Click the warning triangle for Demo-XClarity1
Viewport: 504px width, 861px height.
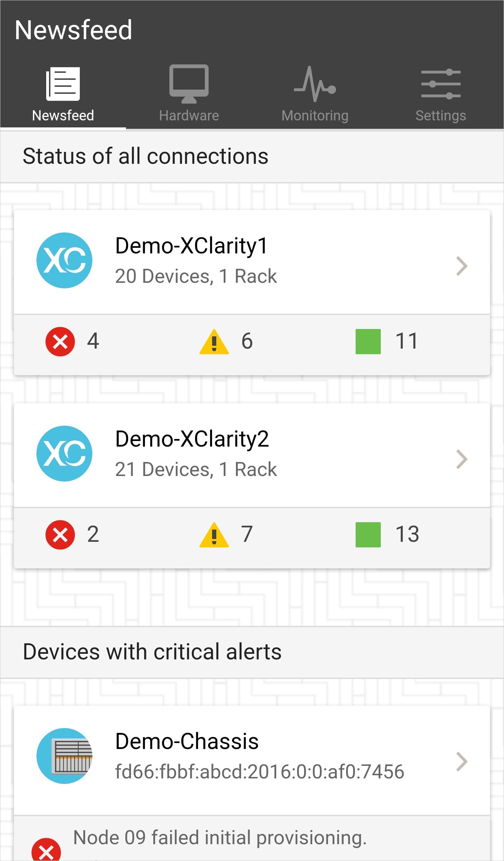click(x=214, y=342)
